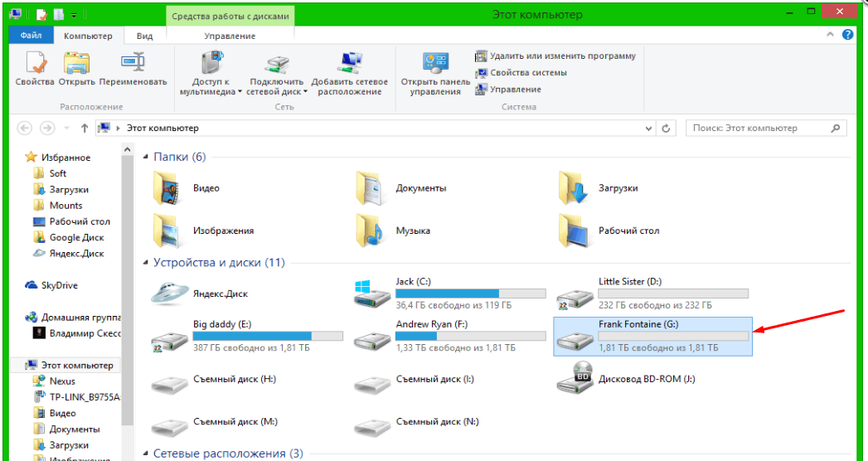Select the Загрузки folder in Папки
Screen dimensions: 868x461
coord(598,188)
